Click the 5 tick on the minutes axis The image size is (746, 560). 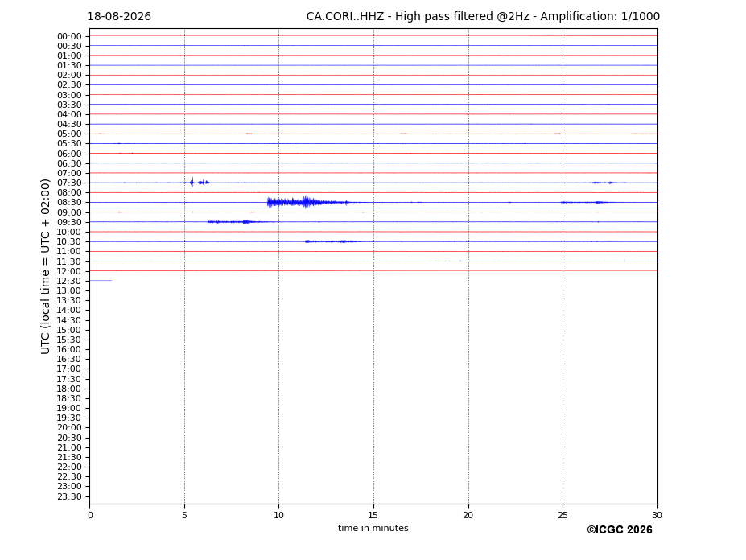click(184, 515)
